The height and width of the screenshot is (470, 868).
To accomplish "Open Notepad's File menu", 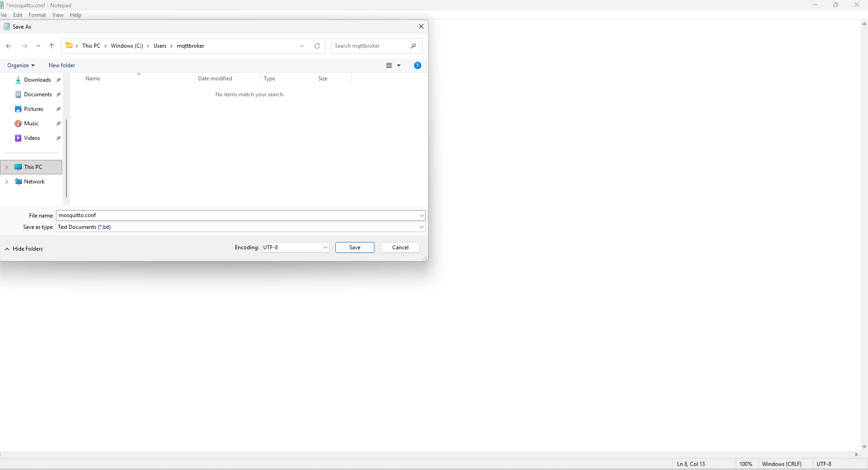I will (4, 15).
